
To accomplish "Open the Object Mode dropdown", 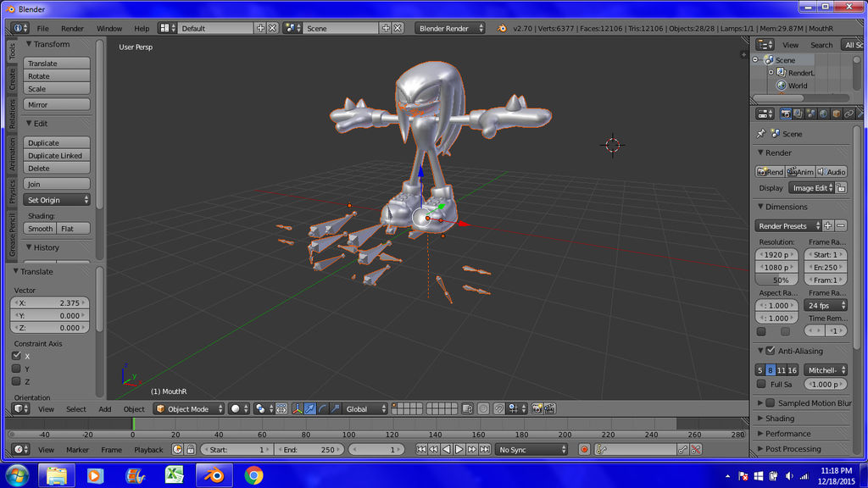I will pos(188,408).
